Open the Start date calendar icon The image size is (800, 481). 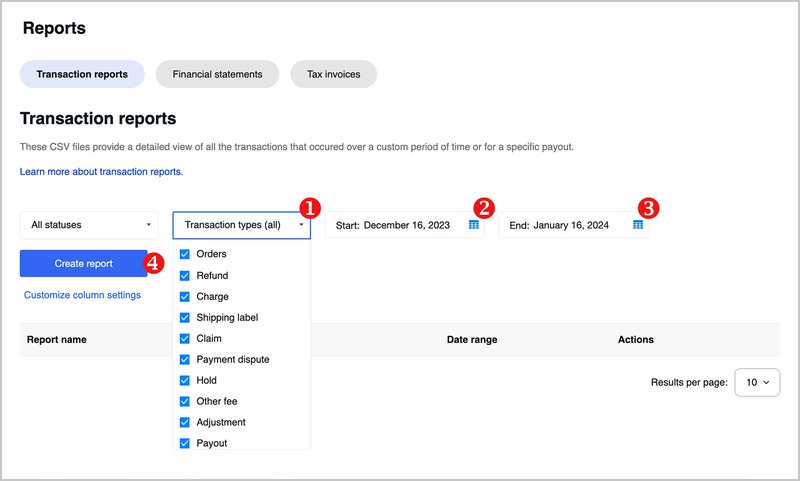[x=473, y=225]
